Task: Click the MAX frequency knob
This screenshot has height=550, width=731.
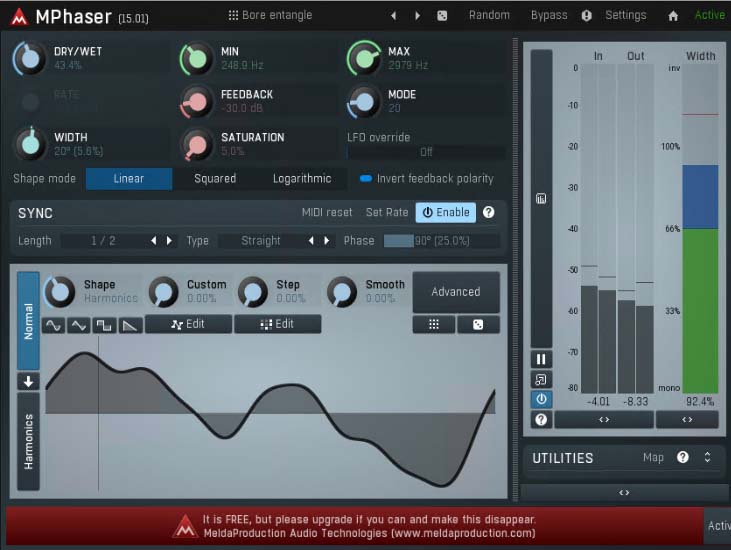Action: tap(365, 59)
